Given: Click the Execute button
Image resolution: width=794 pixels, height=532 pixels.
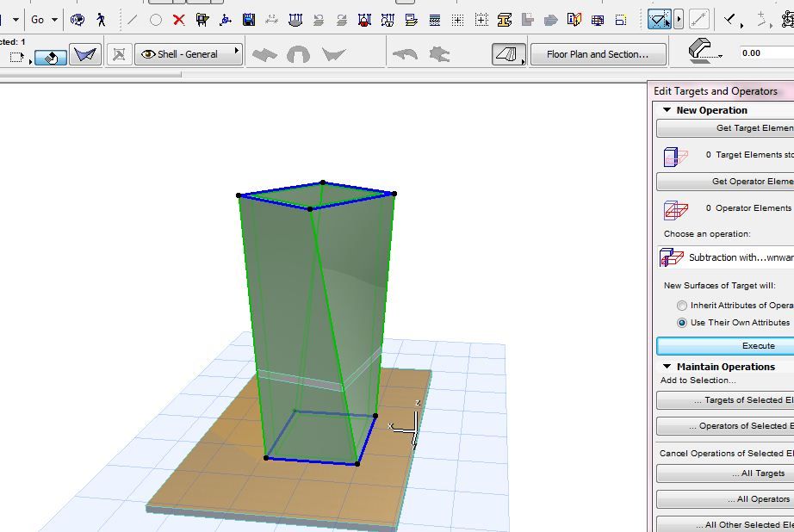Looking at the screenshot, I should tap(725, 346).
